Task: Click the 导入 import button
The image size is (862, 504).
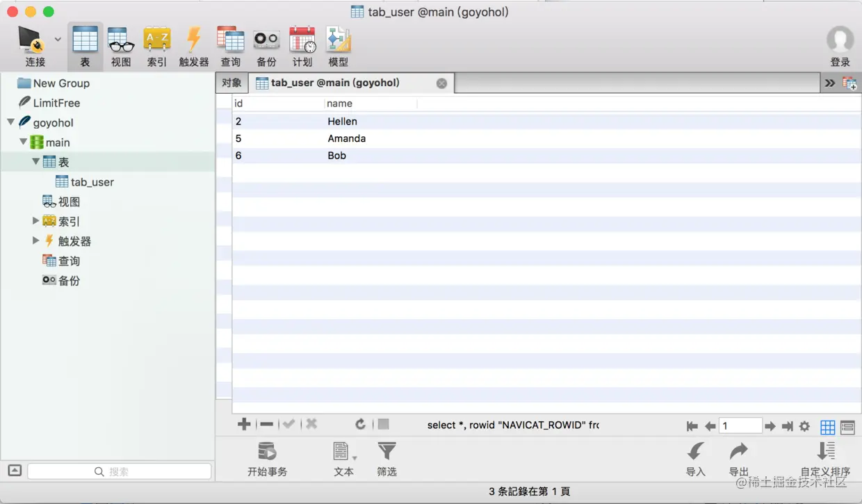Action: click(x=696, y=459)
